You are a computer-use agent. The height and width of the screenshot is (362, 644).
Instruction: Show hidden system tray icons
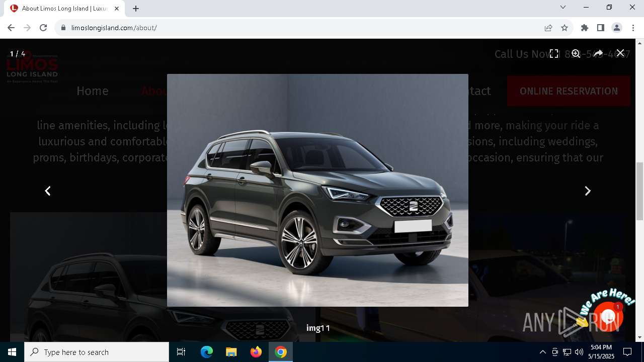pyautogui.click(x=542, y=352)
